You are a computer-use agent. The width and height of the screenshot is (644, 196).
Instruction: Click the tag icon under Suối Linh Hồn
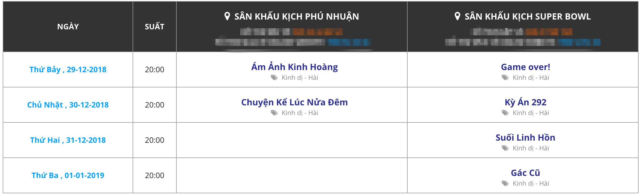point(505,148)
